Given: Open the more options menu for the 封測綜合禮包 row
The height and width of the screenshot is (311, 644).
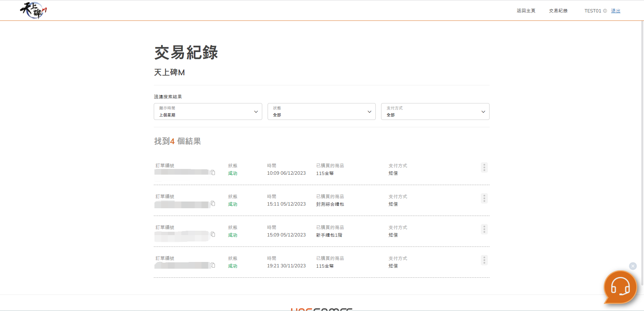Looking at the screenshot, I should click(484, 198).
